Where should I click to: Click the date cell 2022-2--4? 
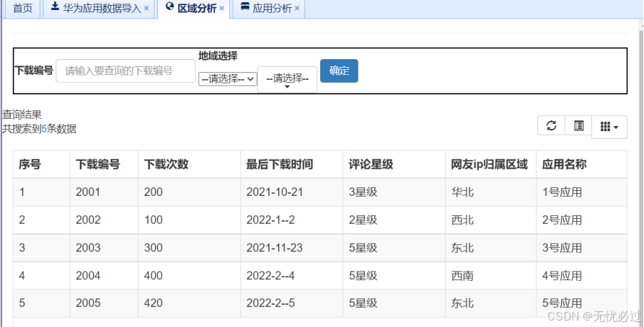click(291, 275)
